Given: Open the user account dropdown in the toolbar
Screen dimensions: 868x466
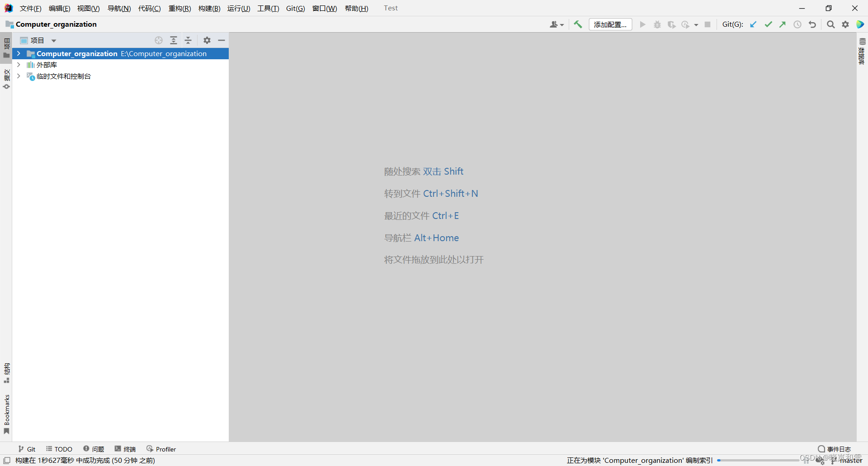Looking at the screenshot, I should tap(557, 24).
